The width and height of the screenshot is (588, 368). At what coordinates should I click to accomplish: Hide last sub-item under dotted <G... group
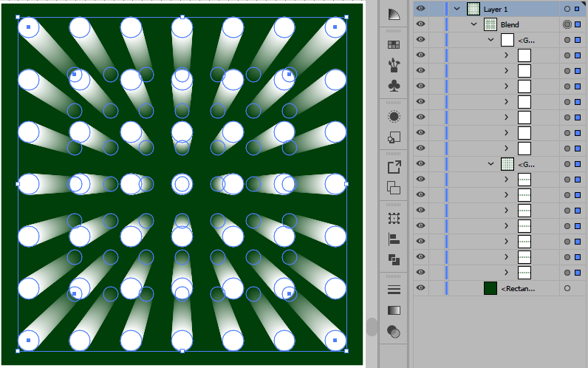coord(421,272)
